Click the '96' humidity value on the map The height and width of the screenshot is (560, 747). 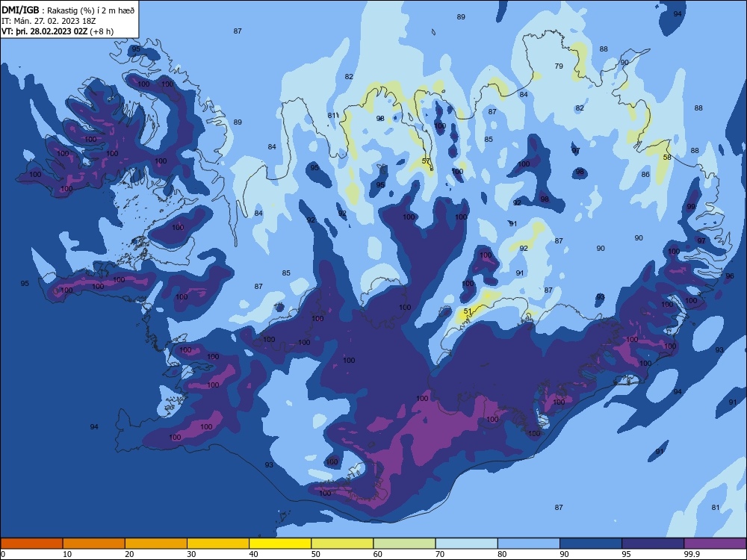pos(729,276)
